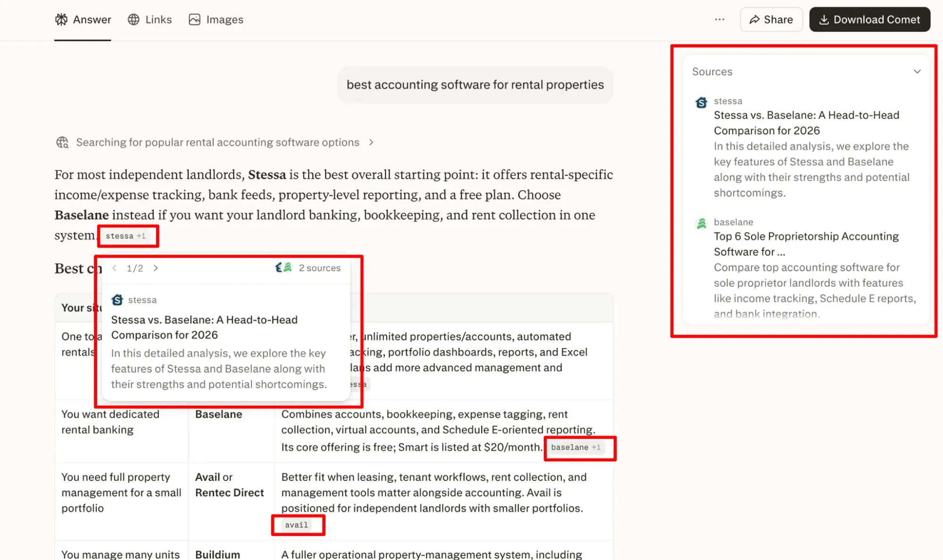
Task: Click the Share button
Action: [x=771, y=19]
